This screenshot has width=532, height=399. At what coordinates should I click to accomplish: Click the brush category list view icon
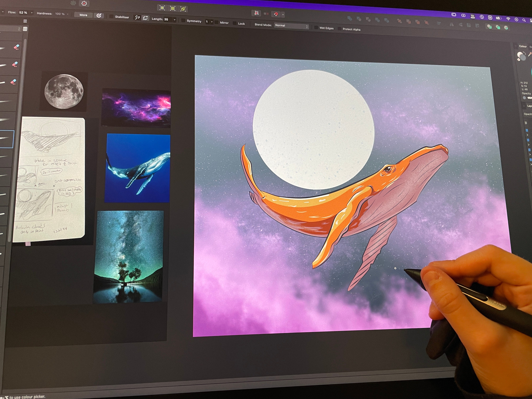(25, 29)
